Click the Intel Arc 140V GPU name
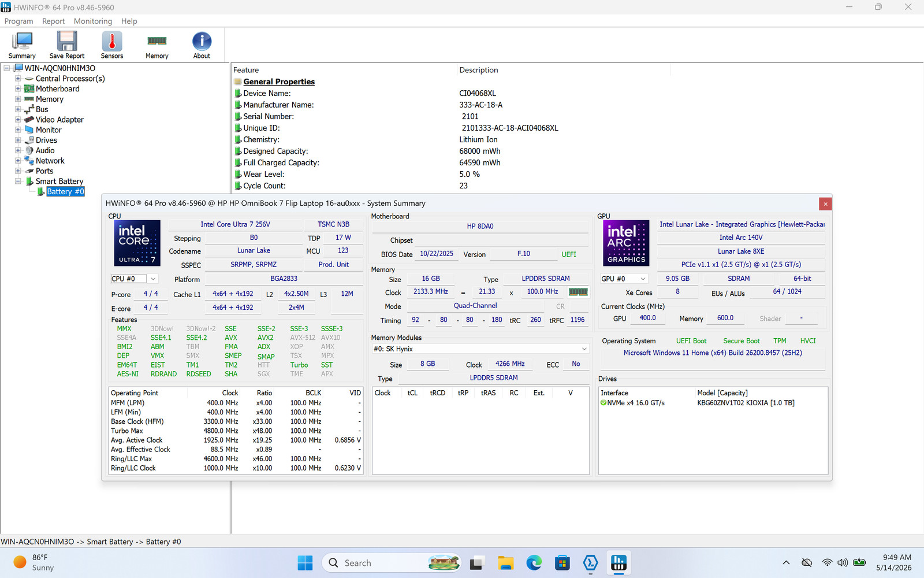Image resolution: width=924 pixels, height=578 pixels. pos(741,238)
